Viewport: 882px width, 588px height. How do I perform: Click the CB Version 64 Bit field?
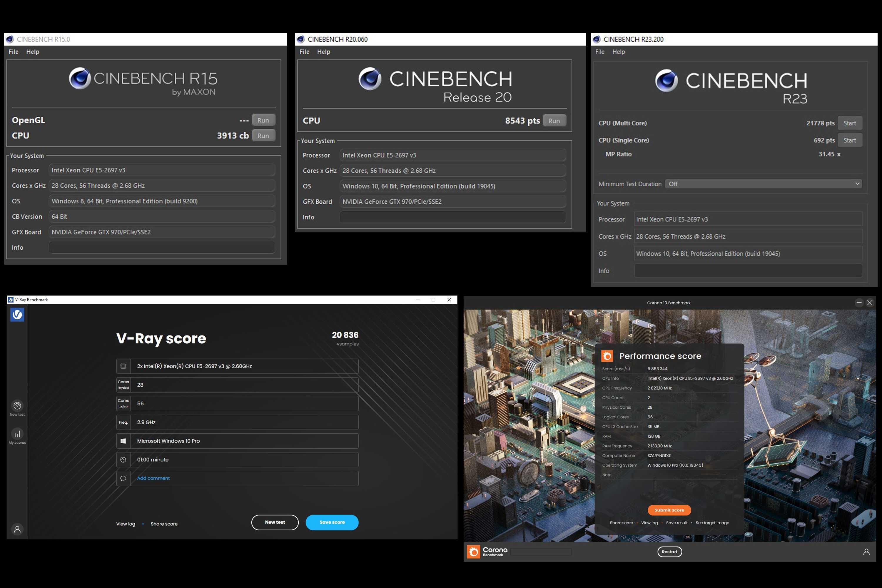pos(162,217)
